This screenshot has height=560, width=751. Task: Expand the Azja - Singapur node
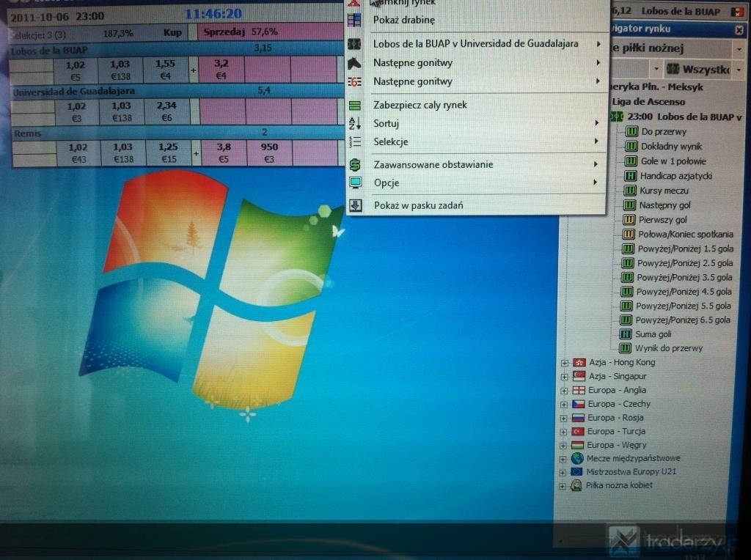tap(565, 377)
